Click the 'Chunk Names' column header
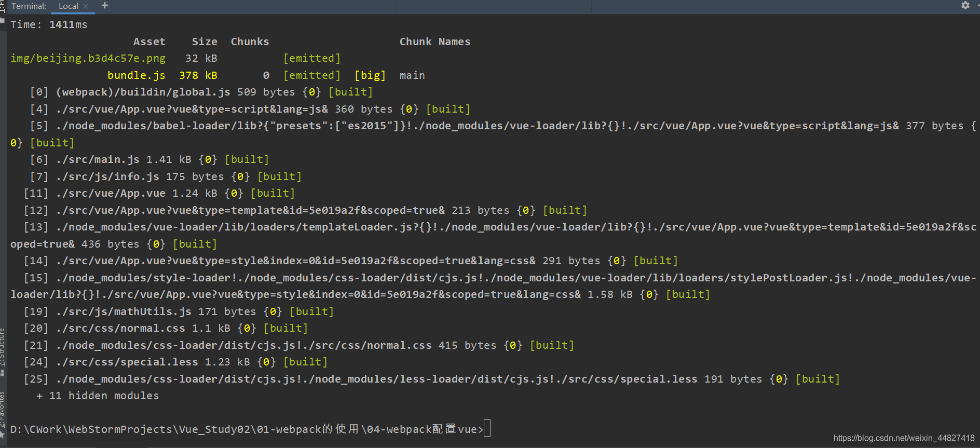This screenshot has width=980, height=448. coord(435,42)
